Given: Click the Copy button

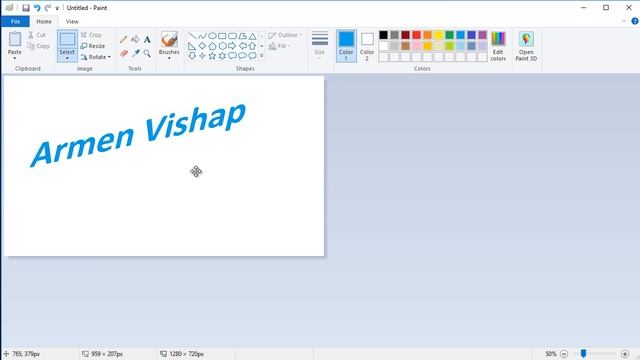Looking at the screenshot, I should (38, 46).
